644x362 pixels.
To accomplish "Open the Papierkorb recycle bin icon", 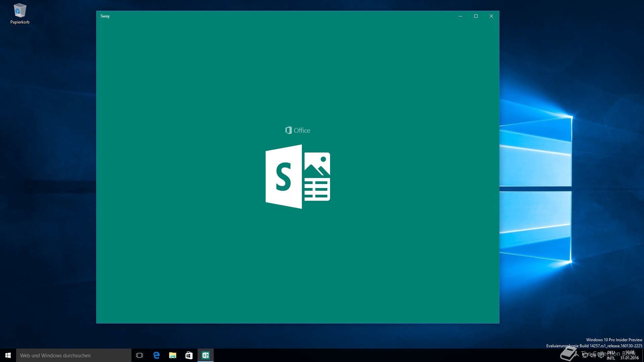I will tap(20, 14).
